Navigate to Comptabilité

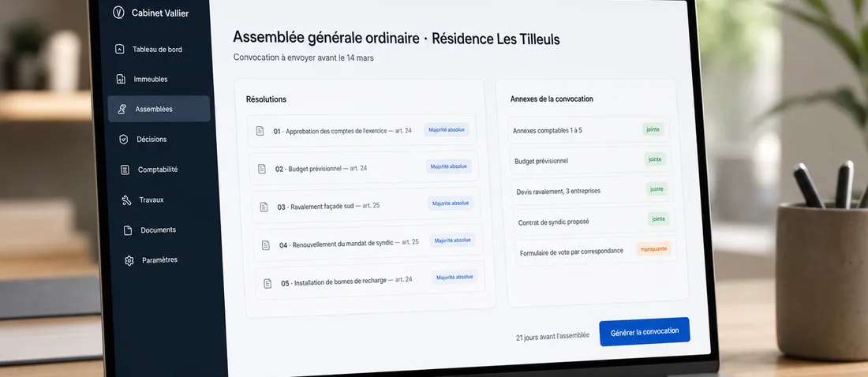pos(158,170)
